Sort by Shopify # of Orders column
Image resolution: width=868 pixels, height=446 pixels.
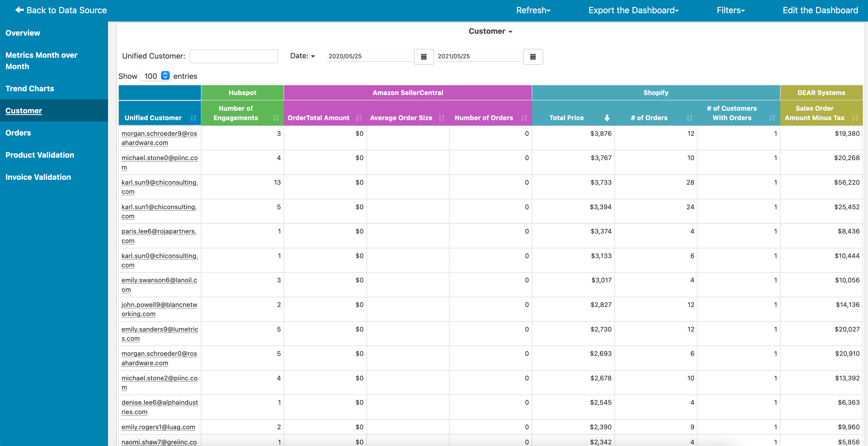click(x=689, y=118)
